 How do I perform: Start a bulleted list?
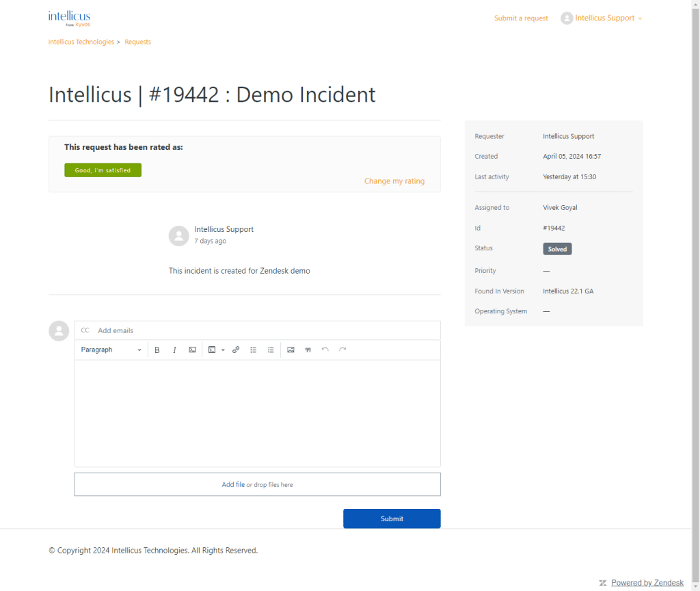[253, 350]
